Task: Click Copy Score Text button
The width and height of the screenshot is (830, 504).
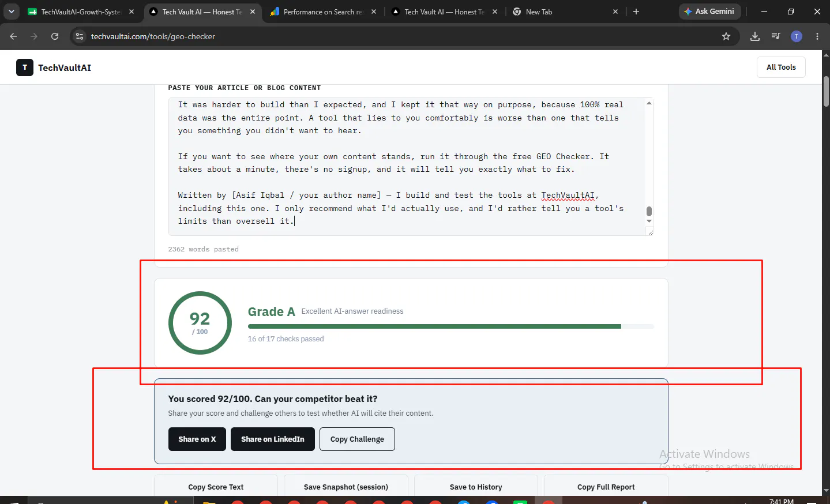Action: click(216, 487)
